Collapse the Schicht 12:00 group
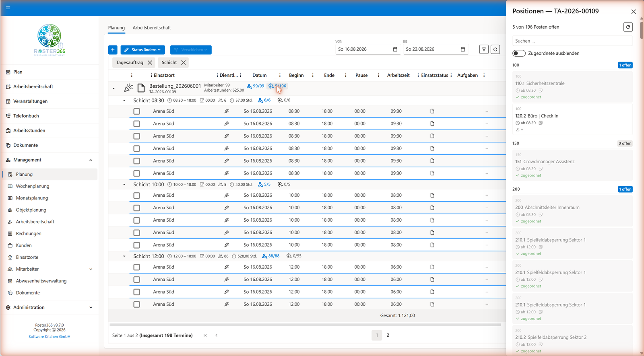 (x=124, y=256)
